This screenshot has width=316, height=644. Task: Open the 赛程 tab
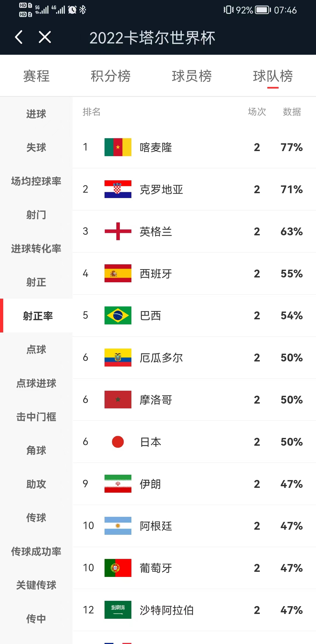(36, 76)
